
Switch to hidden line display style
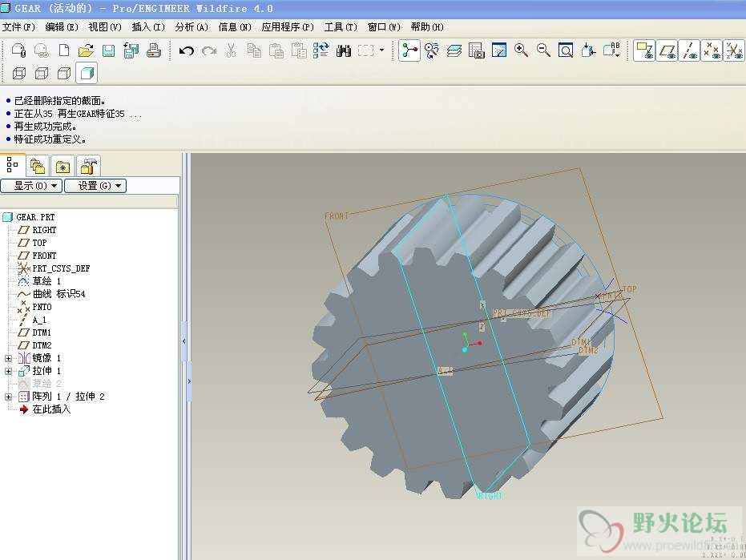pyautogui.click(x=42, y=73)
